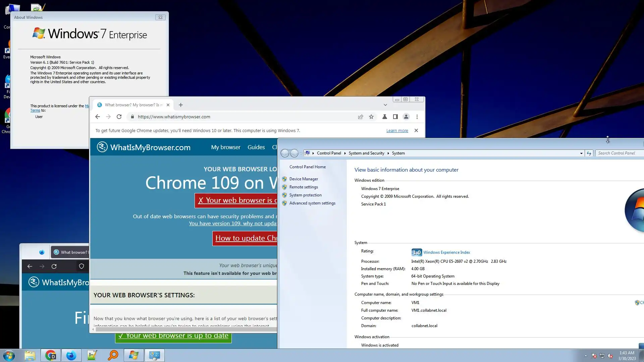Toggle Chrome side panel icon
Viewport: 644px width, 362px height.
point(395,117)
